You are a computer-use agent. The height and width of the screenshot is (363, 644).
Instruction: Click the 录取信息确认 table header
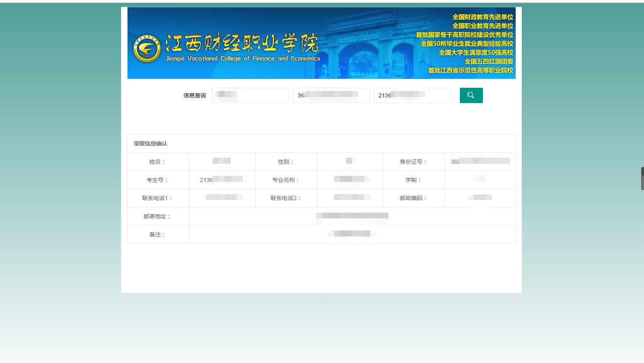pyautogui.click(x=151, y=144)
